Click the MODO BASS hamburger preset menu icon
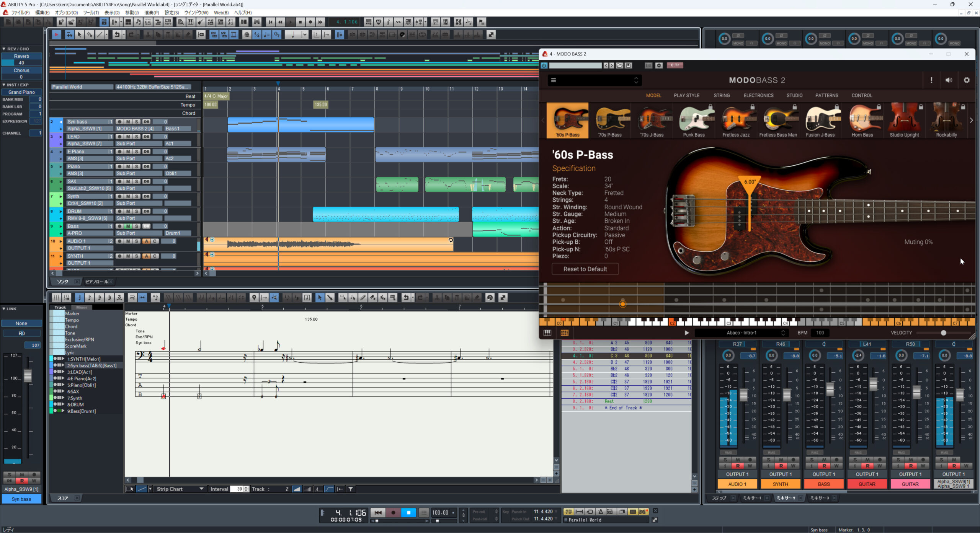Screen dimensions: 980x533 coord(554,80)
